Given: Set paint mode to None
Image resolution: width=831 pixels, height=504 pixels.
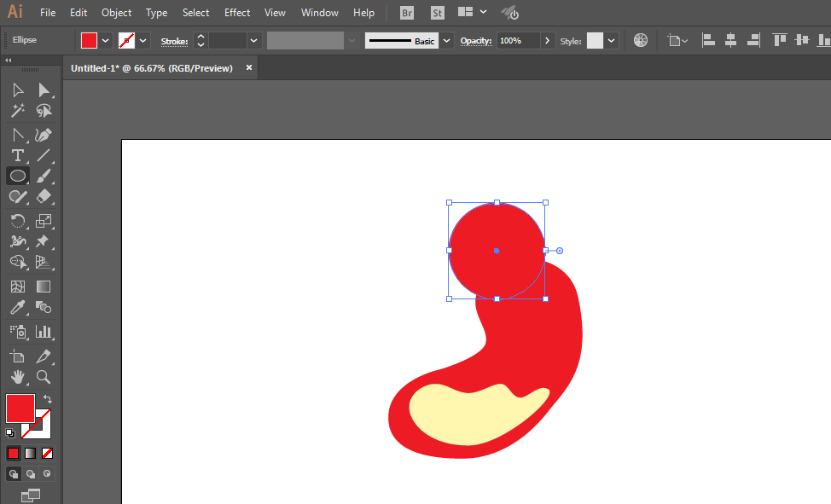Looking at the screenshot, I should pos(48,453).
